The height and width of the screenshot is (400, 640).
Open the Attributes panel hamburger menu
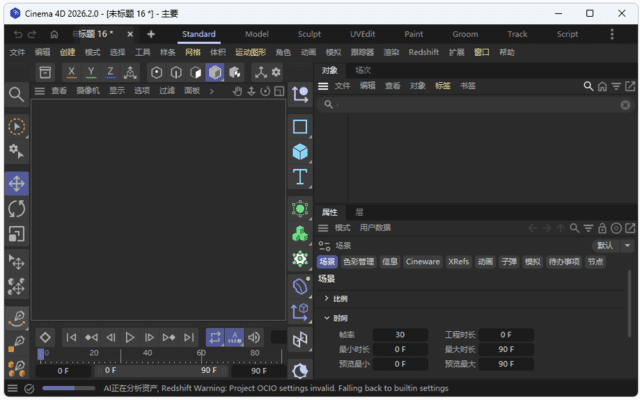click(323, 228)
